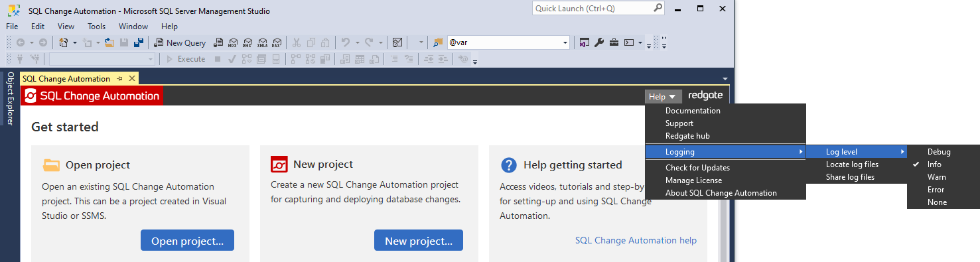
Task: Click the XMLA query icon
Action: coord(262,42)
